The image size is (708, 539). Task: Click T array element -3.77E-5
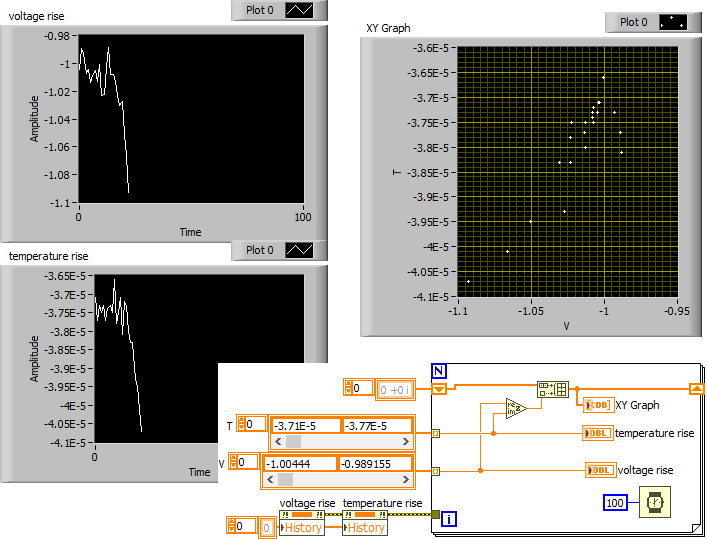(377, 426)
